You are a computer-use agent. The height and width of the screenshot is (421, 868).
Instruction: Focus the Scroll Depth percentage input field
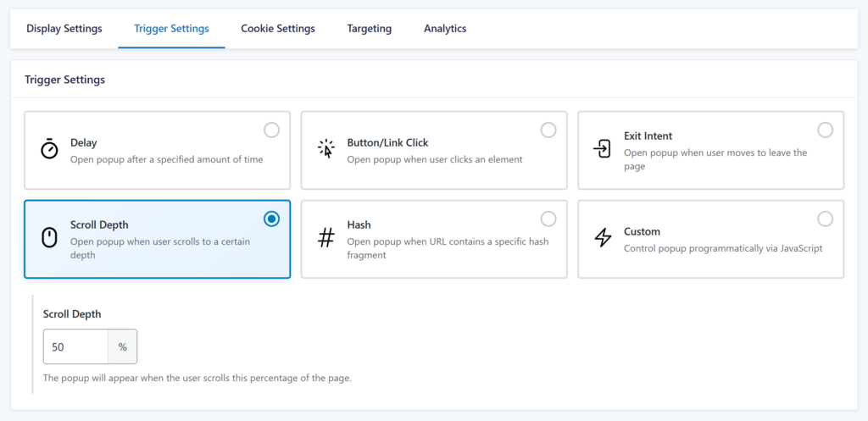(75, 347)
